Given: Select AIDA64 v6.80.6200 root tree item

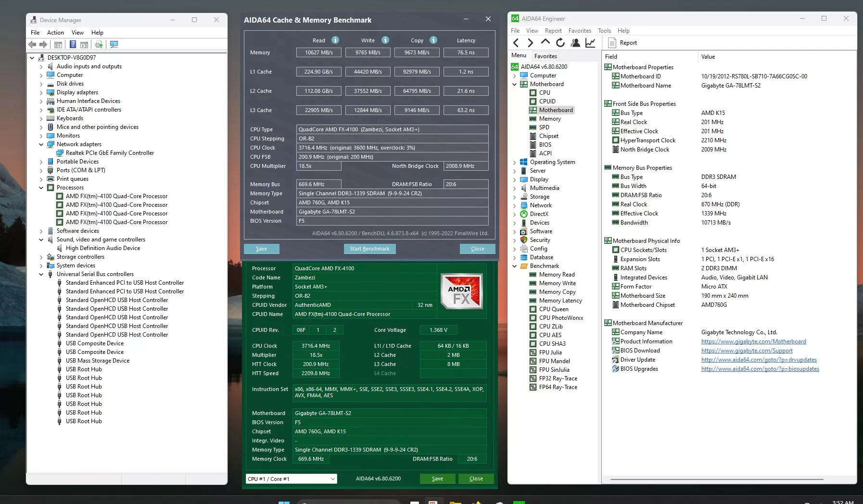Looking at the screenshot, I should [x=544, y=67].
